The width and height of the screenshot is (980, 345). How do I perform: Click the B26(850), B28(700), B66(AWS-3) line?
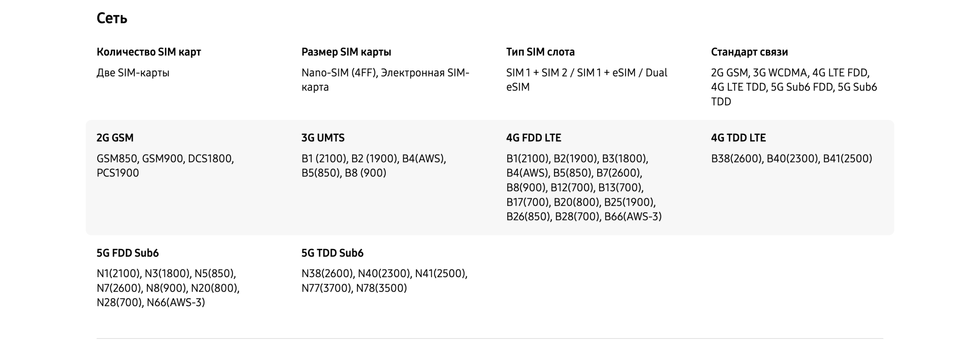[584, 217]
